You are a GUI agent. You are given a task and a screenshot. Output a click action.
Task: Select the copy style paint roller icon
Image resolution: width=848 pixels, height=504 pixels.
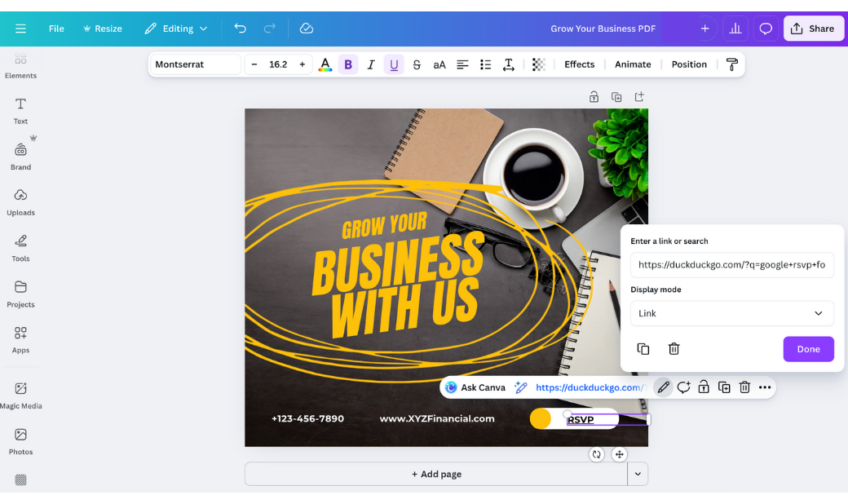coord(731,64)
